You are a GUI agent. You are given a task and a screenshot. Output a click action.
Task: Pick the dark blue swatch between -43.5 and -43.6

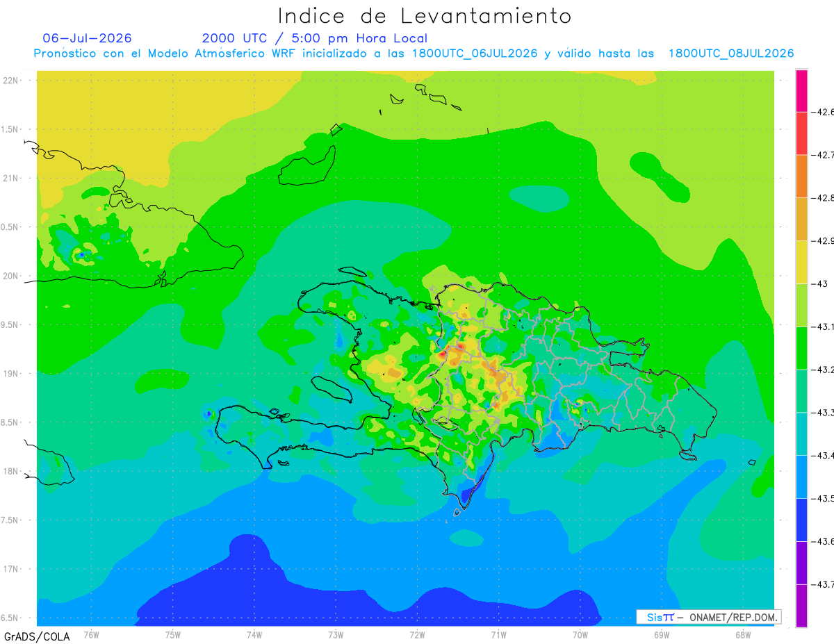coord(801,520)
